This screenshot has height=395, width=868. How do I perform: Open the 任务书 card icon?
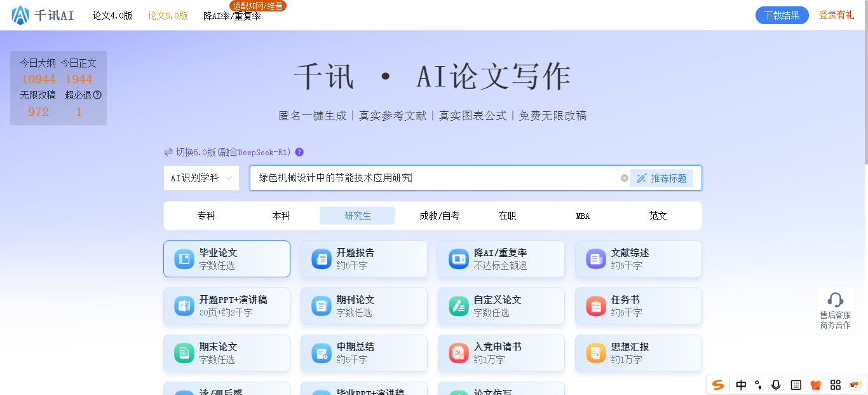point(596,306)
